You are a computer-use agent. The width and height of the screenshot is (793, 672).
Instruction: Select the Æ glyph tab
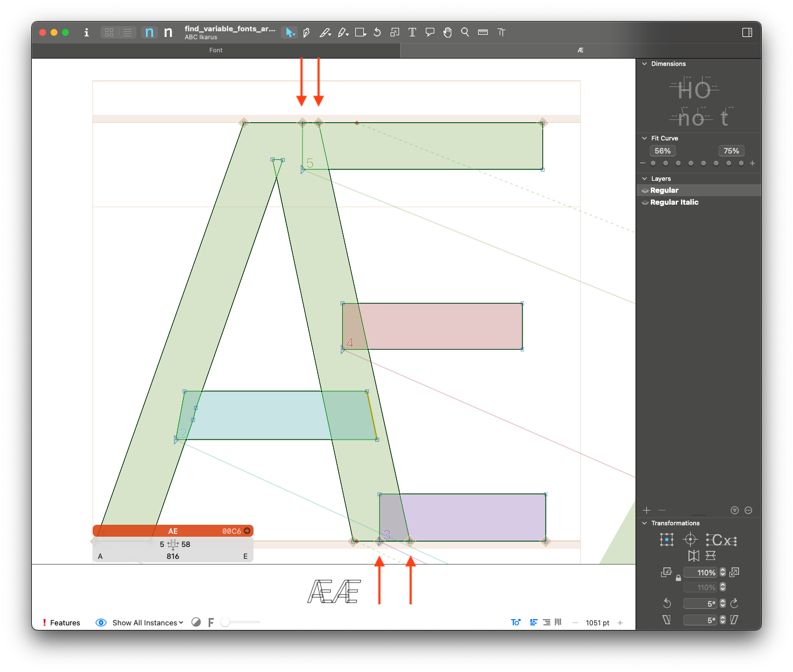[580, 50]
